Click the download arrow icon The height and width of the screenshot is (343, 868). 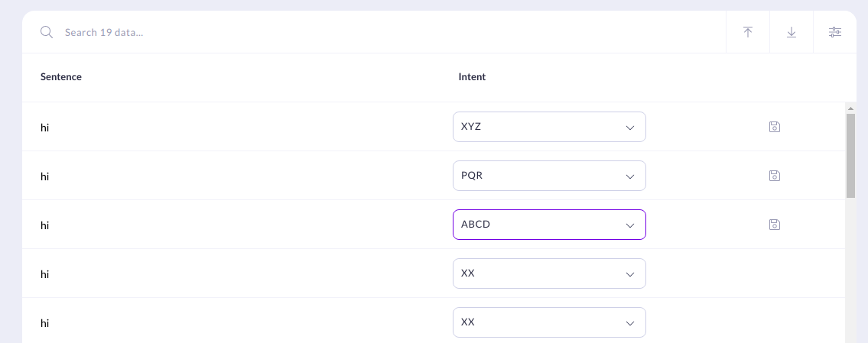(x=792, y=32)
